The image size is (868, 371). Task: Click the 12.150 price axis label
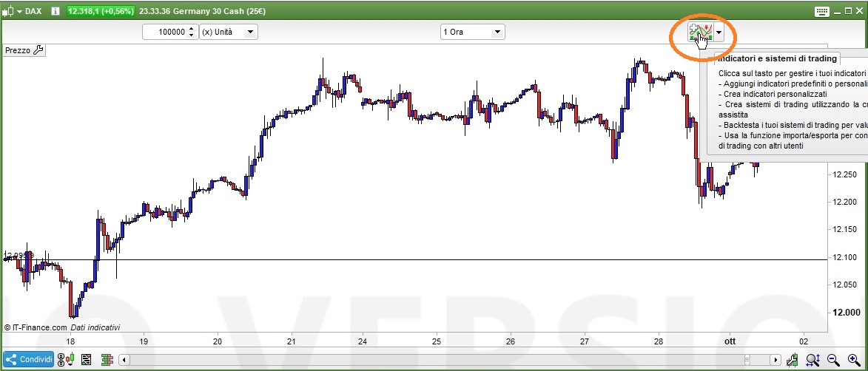pyautogui.click(x=844, y=230)
